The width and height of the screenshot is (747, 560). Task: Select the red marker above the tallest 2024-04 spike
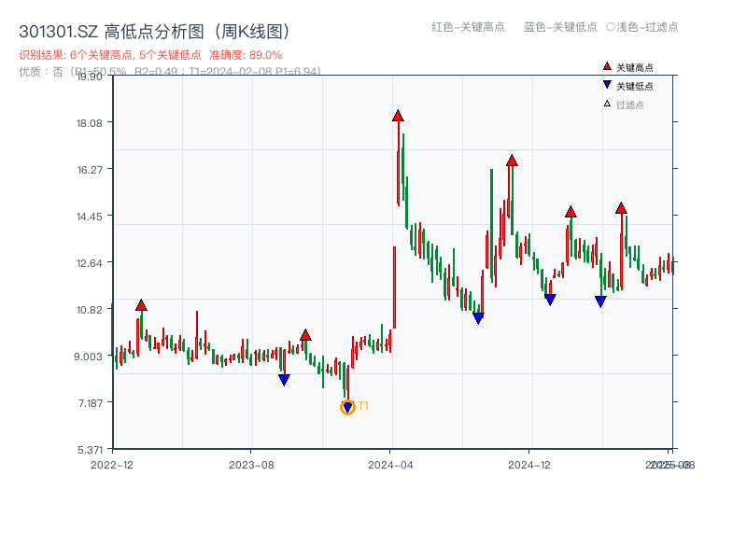397,116
